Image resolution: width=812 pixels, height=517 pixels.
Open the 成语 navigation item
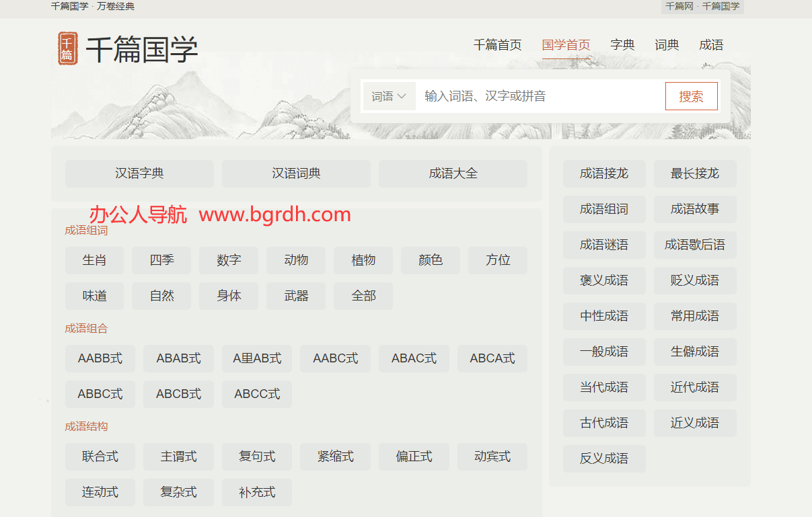pyautogui.click(x=711, y=45)
